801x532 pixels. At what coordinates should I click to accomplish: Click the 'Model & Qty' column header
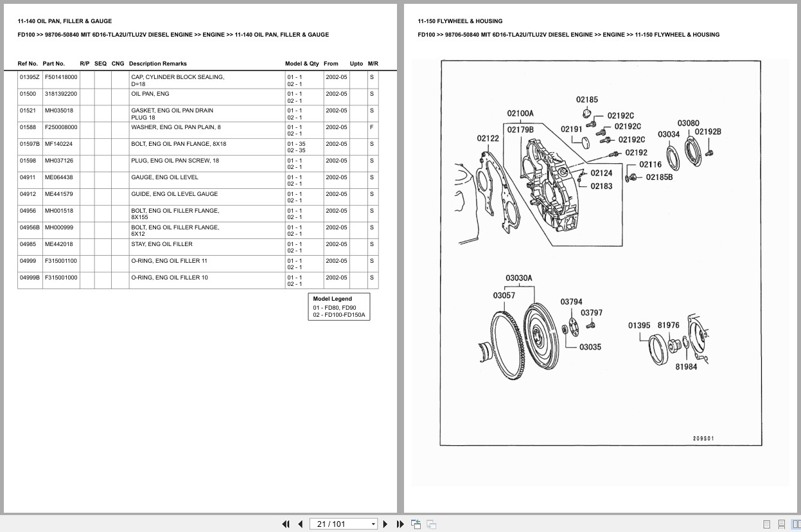click(x=302, y=64)
